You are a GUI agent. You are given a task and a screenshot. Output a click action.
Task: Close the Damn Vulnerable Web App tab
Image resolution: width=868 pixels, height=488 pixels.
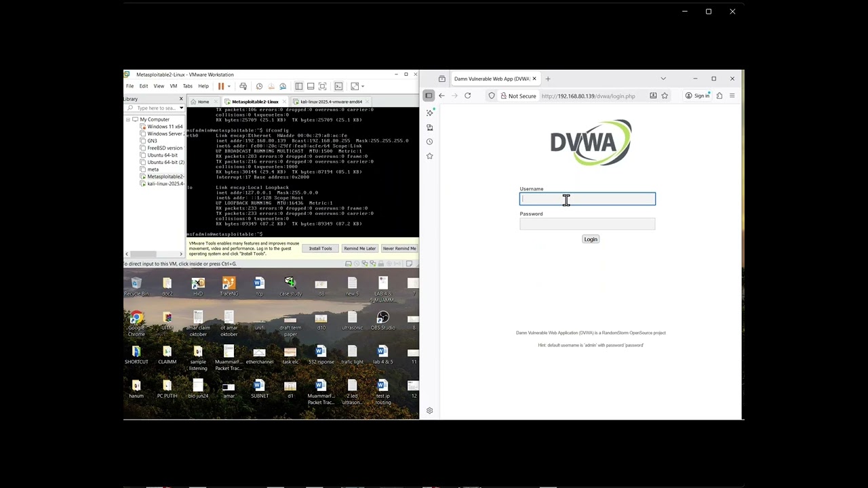pyautogui.click(x=534, y=79)
